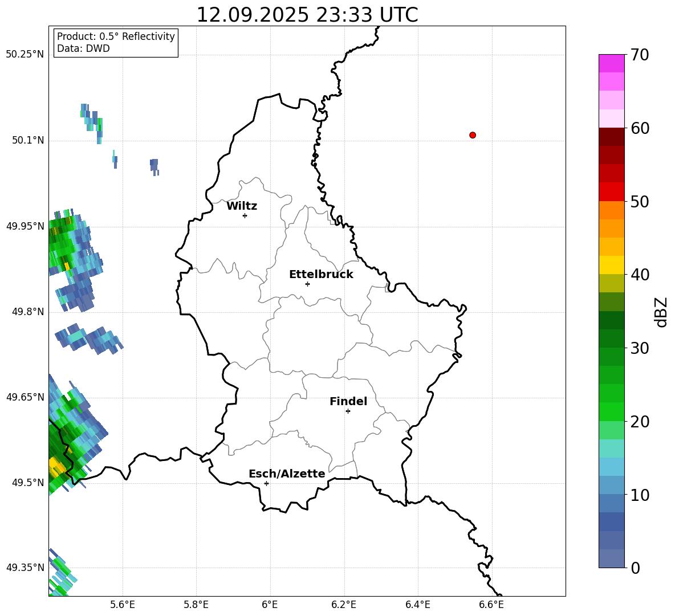Click the Findel city label
The image size is (675, 616).
348,401
